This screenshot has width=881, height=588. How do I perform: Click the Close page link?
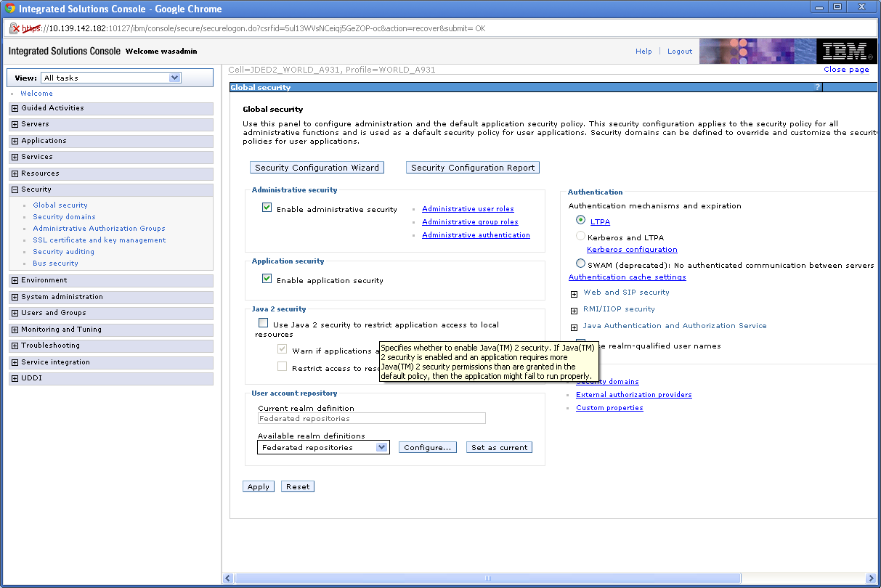[846, 70]
